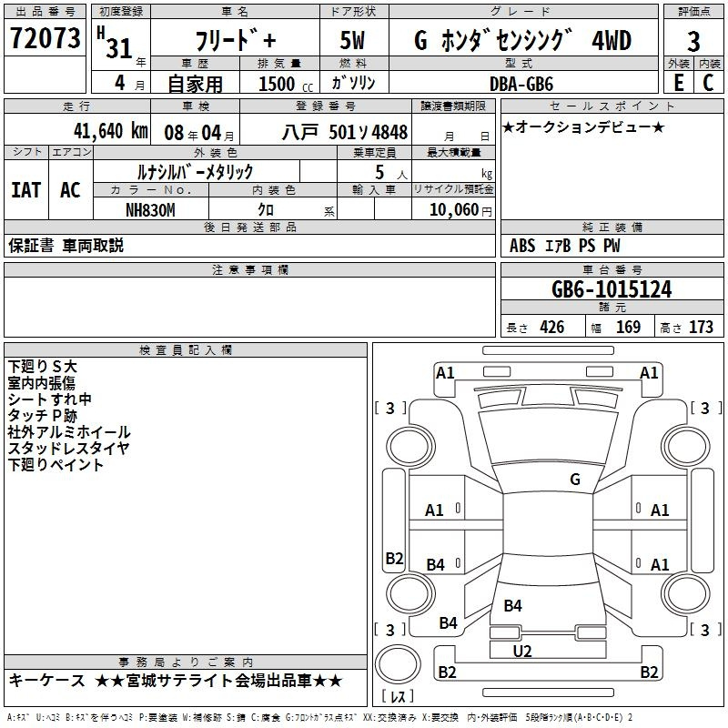This screenshot has height=728, width=728.
Task: Select the スタッドレスタイヤ inspector note
Action: [x=68, y=448]
